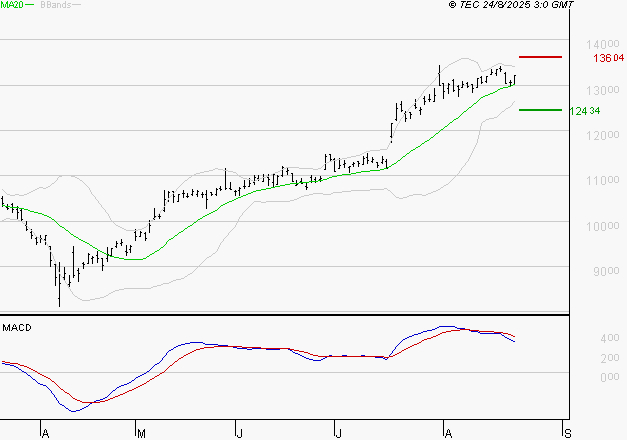Click the 120.00 price axis label
The width and height of the screenshot is (627, 440).
tap(603, 135)
